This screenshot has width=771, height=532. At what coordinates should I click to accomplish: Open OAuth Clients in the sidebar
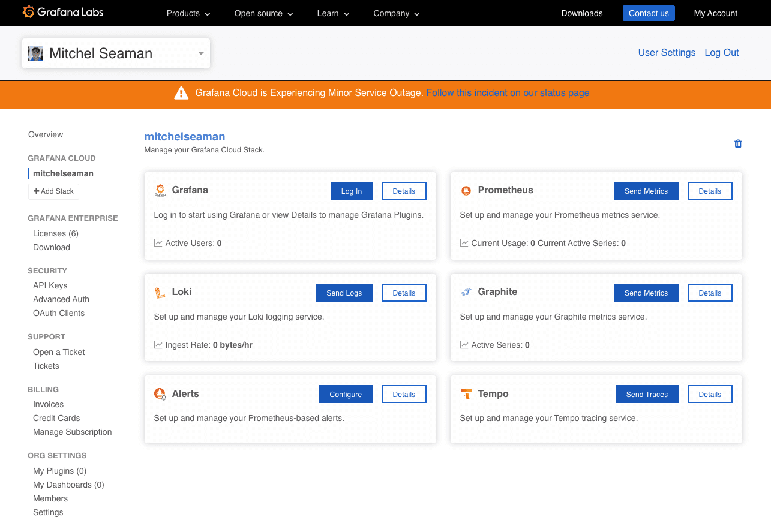pos(59,313)
